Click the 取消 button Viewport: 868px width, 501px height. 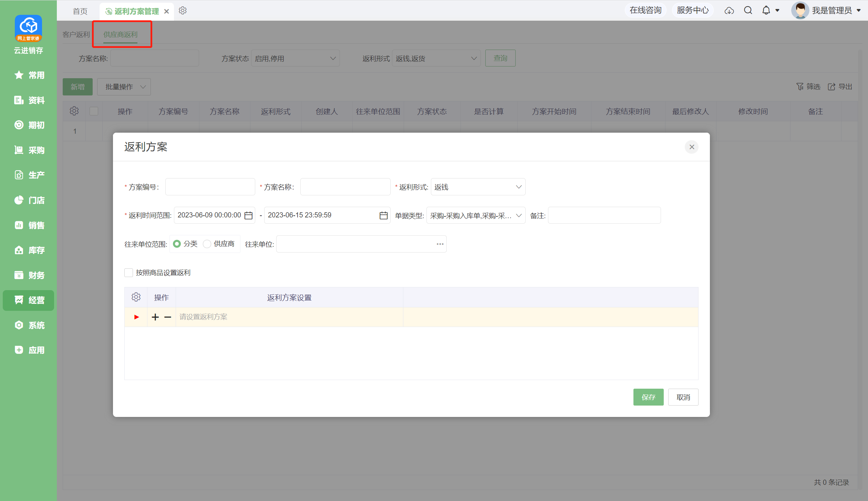coord(683,397)
